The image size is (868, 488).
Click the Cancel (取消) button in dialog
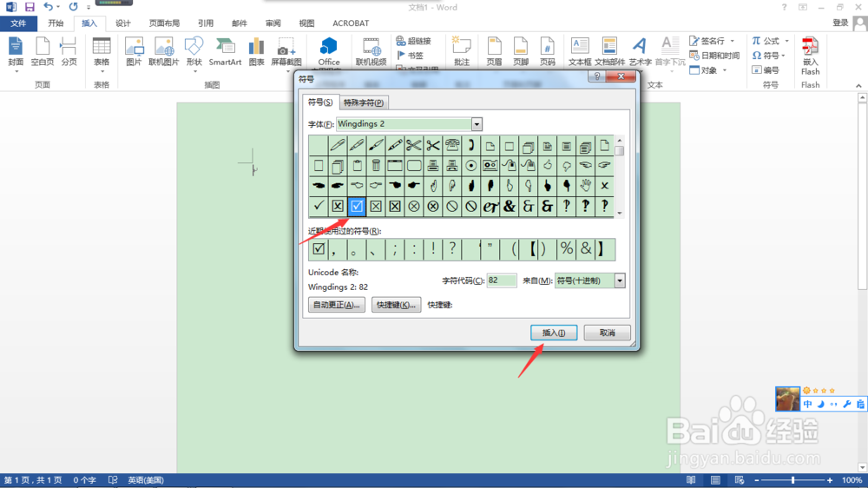click(x=608, y=333)
